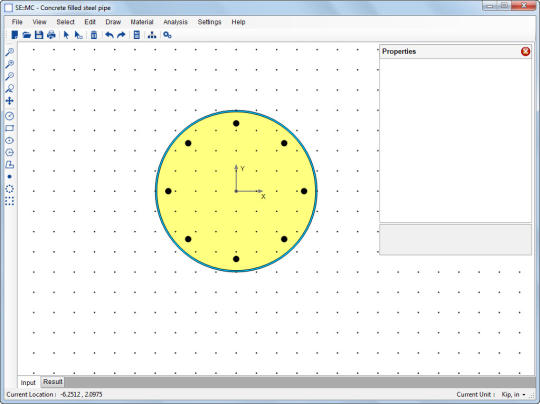
Task: Select the pan/move cross-arrows tool
Action: tap(9, 101)
